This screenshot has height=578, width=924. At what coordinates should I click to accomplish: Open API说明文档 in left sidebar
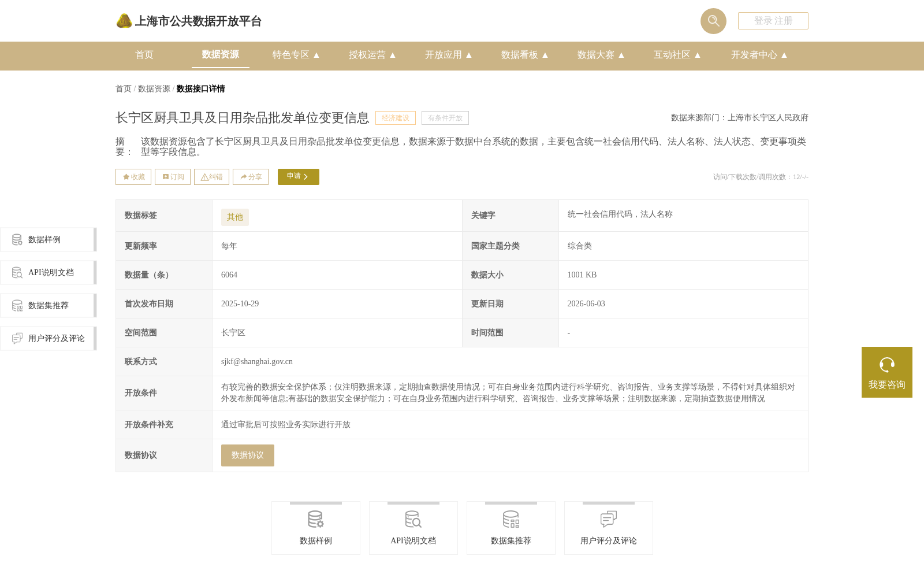49,273
